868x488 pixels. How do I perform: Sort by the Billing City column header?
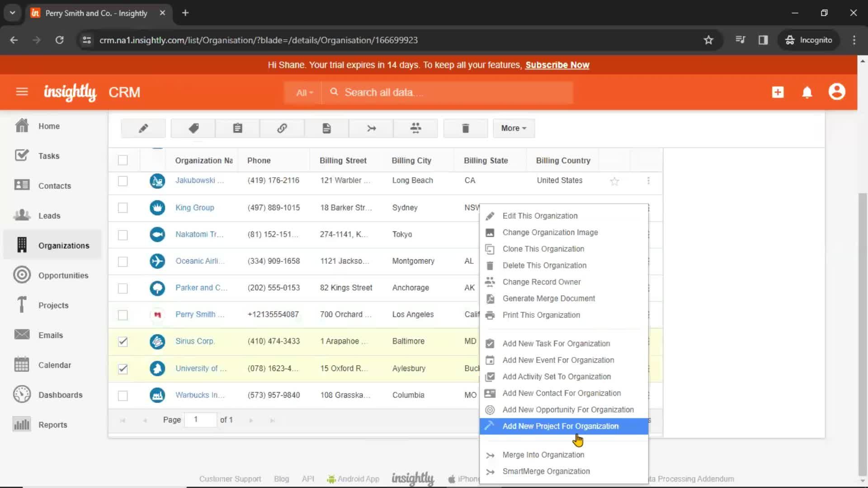click(411, 160)
